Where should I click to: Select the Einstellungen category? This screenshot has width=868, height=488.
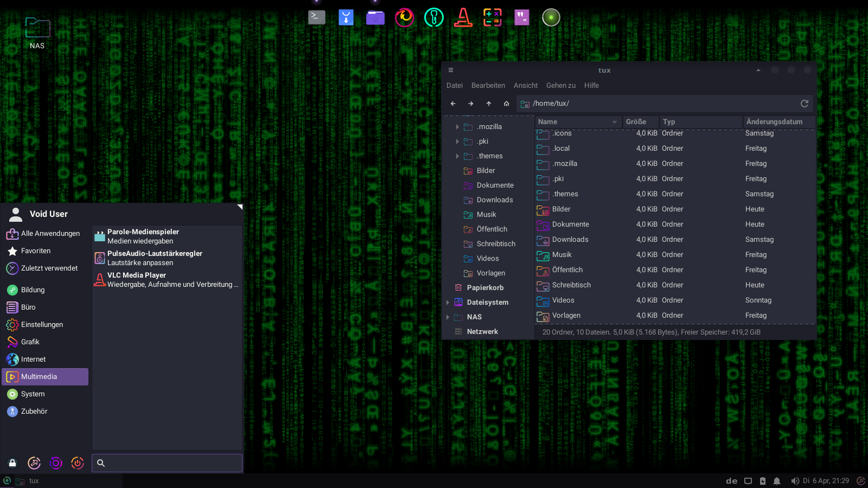coord(45,325)
